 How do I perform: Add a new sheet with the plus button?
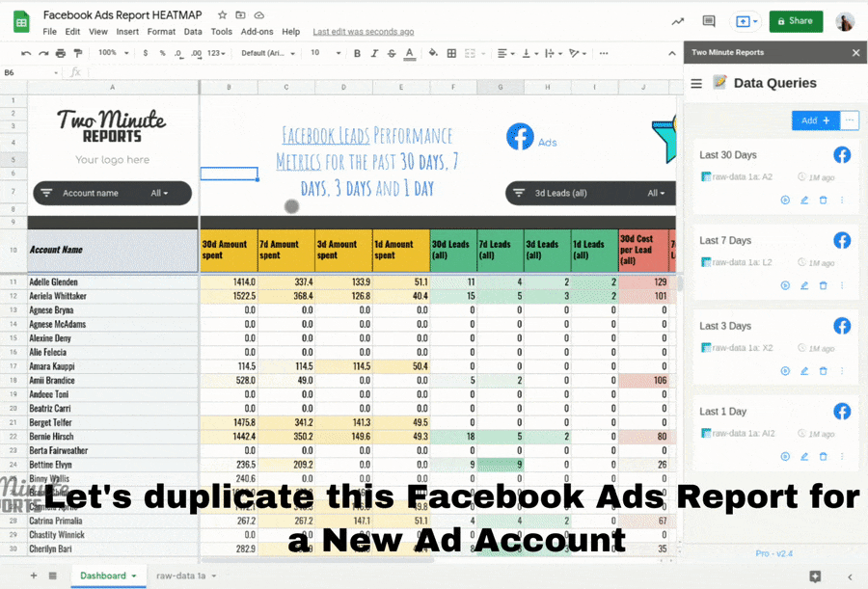(x=34, y=576)
